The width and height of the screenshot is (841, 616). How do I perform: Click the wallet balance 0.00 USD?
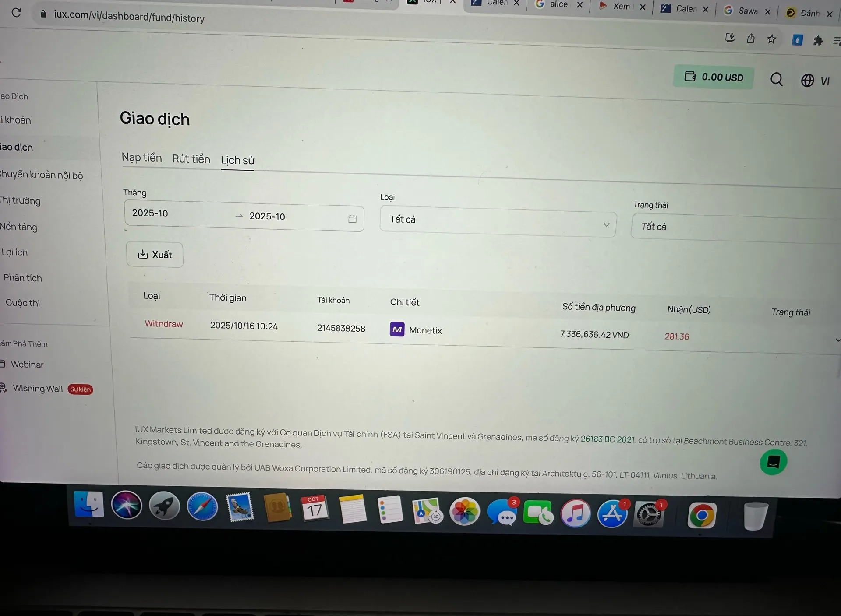[714, 77]
